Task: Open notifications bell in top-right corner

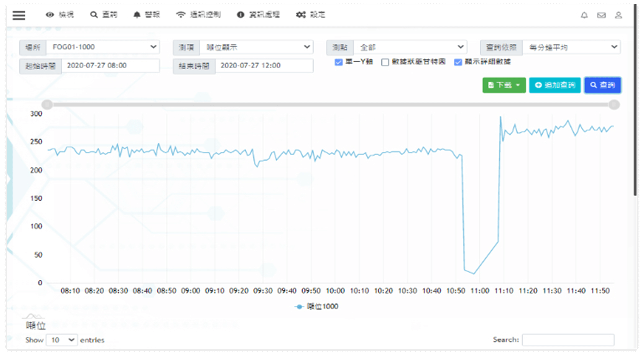Action: coord(584,15)
